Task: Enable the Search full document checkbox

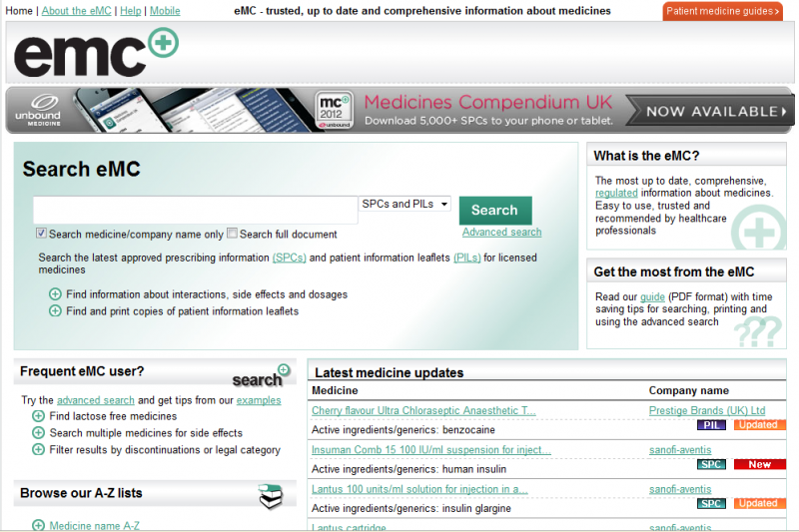Action: pyautogui.click(x=232, y=234)
